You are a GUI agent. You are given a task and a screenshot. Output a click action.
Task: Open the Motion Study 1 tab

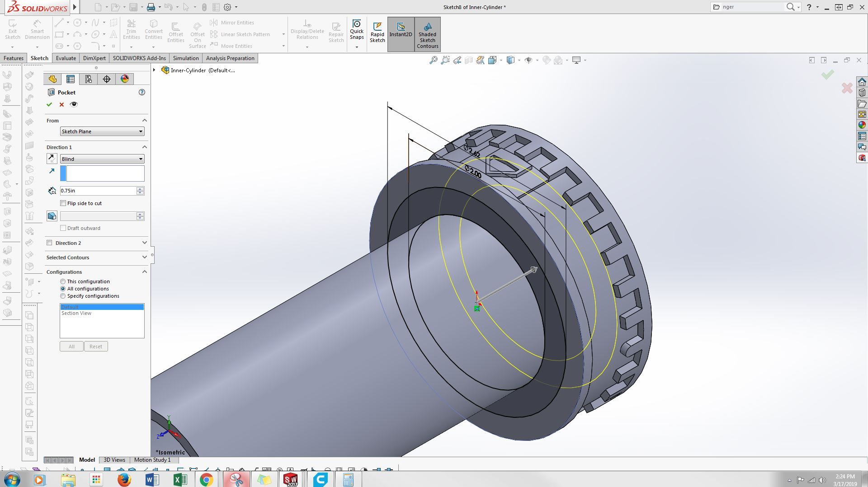152,460
